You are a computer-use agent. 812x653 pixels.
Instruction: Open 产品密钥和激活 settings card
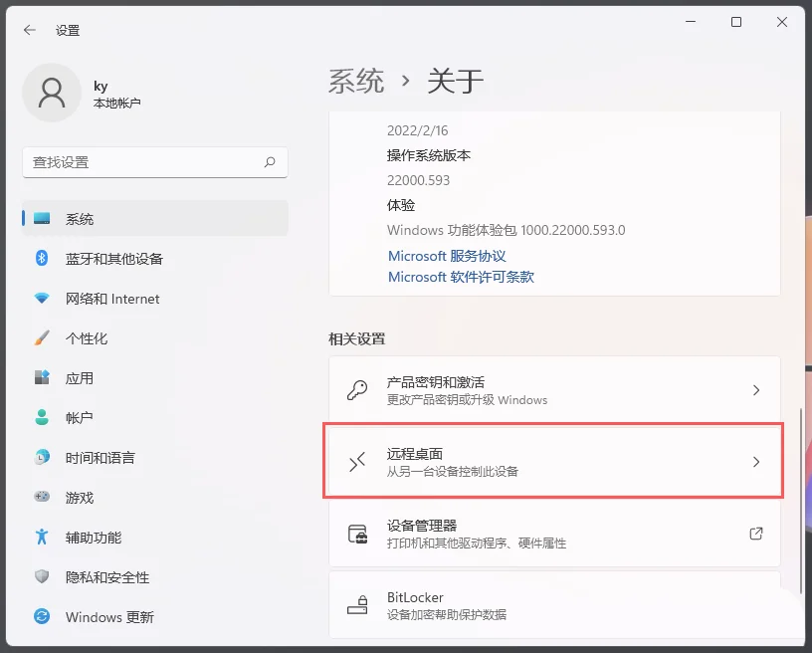(x=554, y=390)
